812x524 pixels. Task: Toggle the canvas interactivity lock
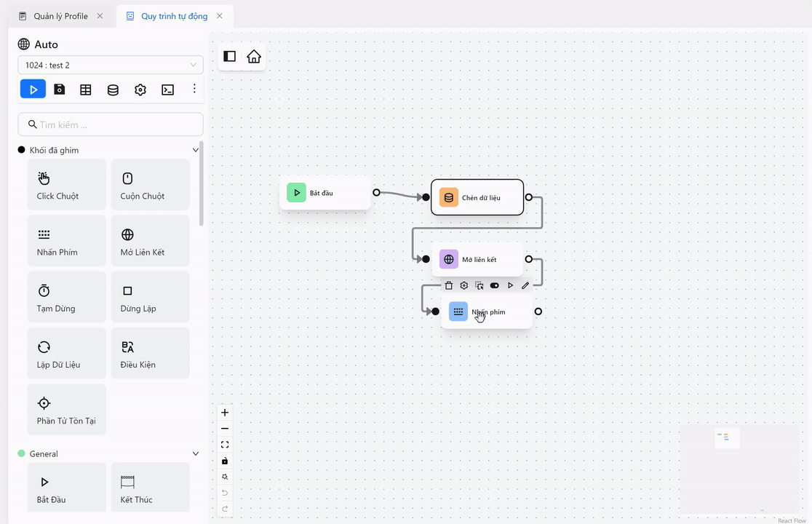pos(225,461)
